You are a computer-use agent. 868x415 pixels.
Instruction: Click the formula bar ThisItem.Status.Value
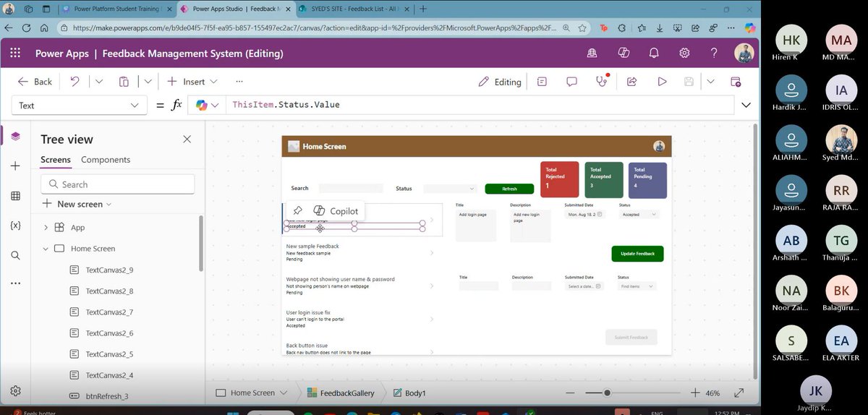click(286, 105)
